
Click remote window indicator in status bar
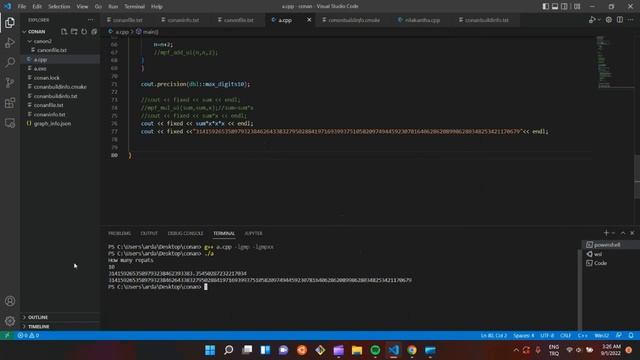(x=7, y=336)
